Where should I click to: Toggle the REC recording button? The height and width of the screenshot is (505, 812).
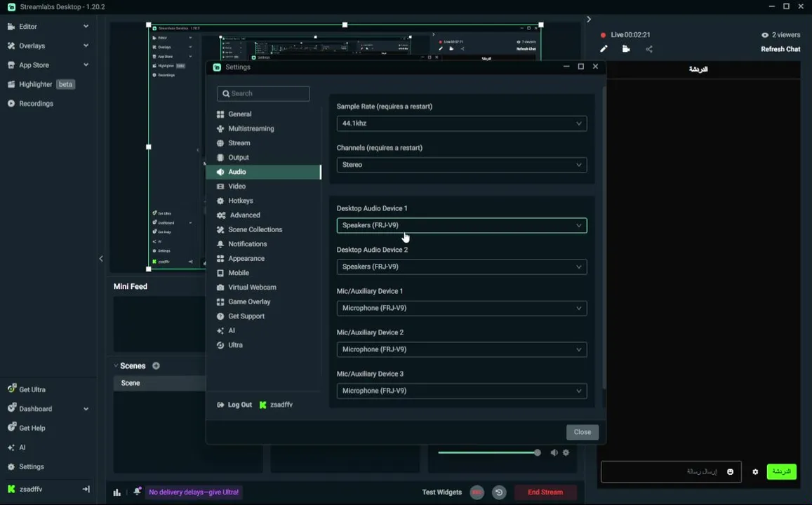pos(477,492)
